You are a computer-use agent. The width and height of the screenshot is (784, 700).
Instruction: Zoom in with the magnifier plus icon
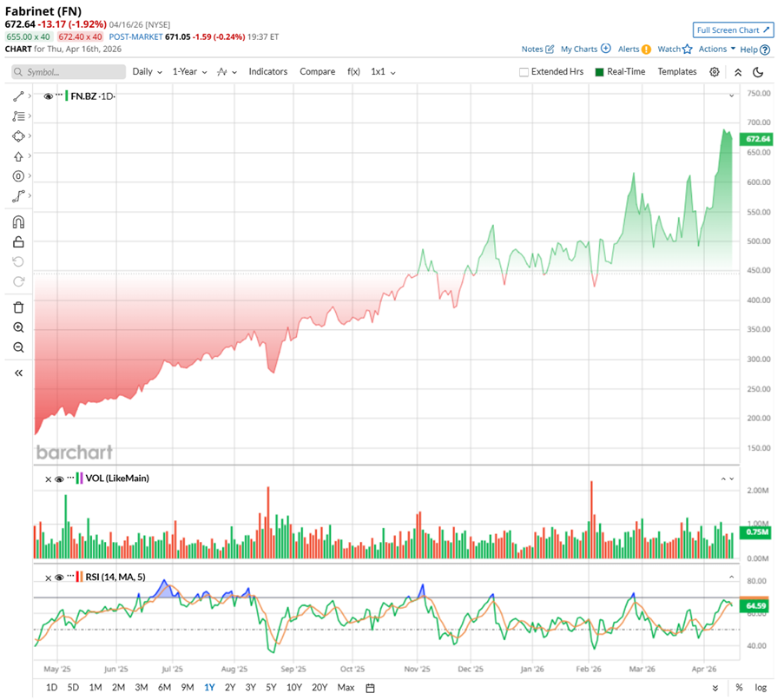[18, 327]
